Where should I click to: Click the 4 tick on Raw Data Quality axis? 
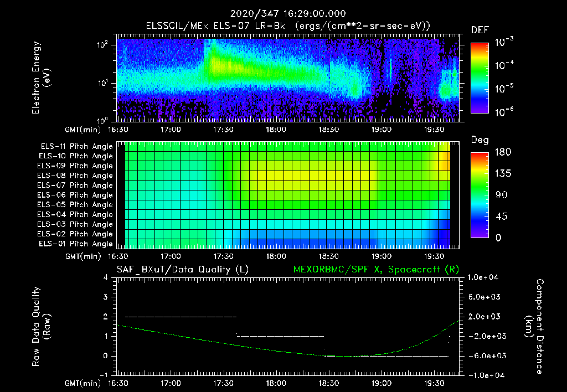(106, 278)
